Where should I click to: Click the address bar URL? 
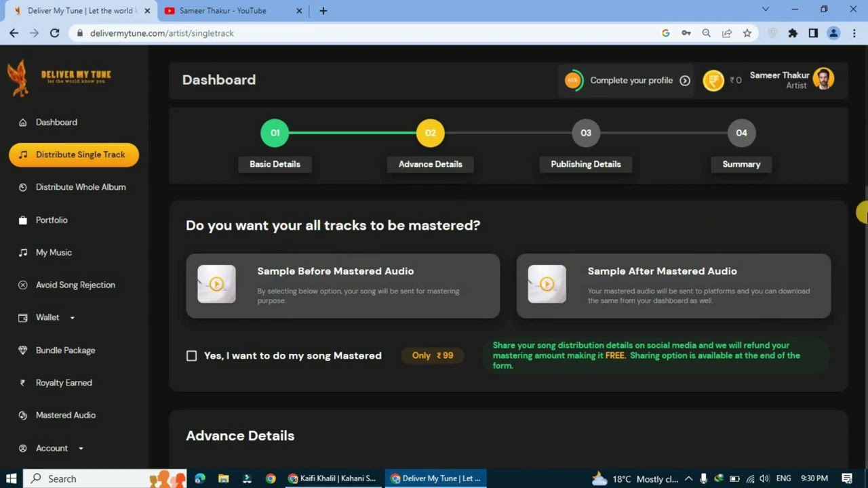[162, 33]
